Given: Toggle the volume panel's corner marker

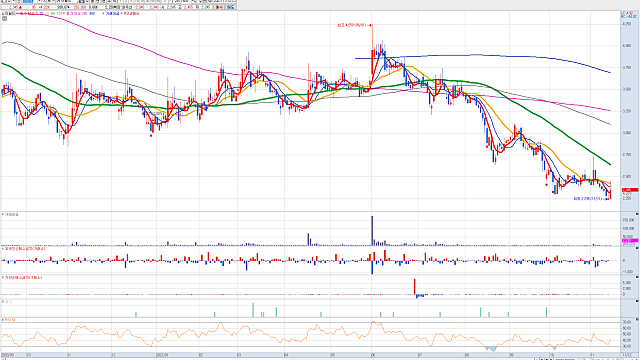Looking at the screenshot, I should tap(637, 214).
